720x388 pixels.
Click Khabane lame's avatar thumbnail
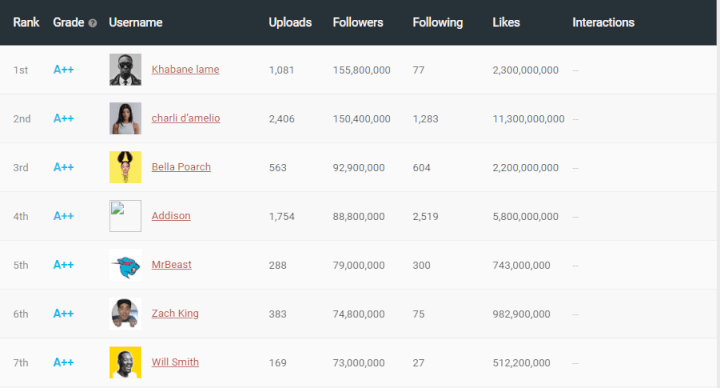pos(125,70)
